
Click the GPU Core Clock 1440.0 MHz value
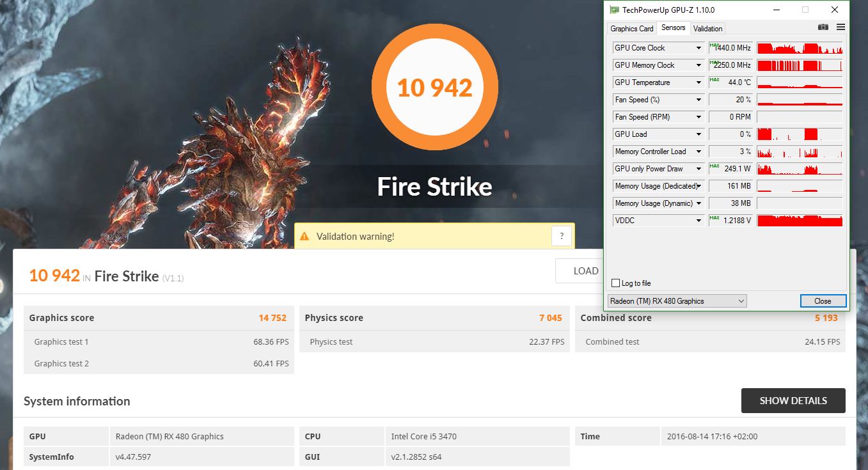coord(731,48)
